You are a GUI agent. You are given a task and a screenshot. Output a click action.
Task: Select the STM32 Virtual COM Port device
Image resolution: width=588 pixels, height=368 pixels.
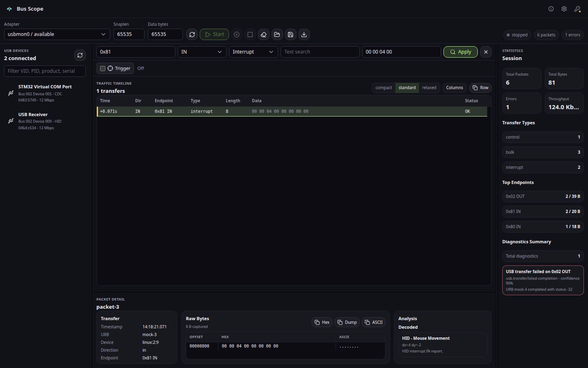click(46, 93)
